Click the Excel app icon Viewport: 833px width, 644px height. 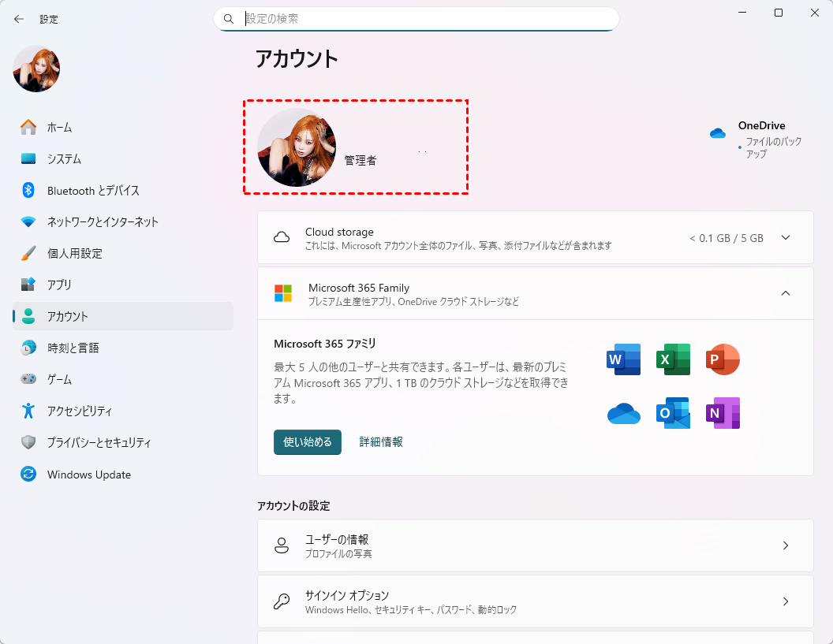click(673, 359)
